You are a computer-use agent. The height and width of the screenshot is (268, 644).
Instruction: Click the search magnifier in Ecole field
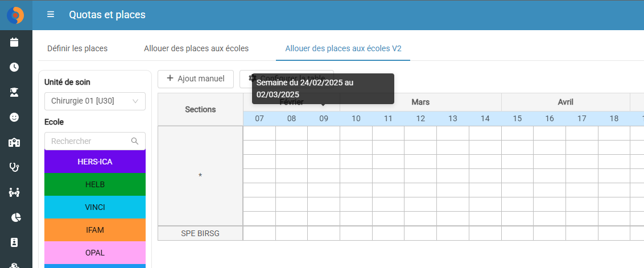pyautogui.click(x=135, y=141)
